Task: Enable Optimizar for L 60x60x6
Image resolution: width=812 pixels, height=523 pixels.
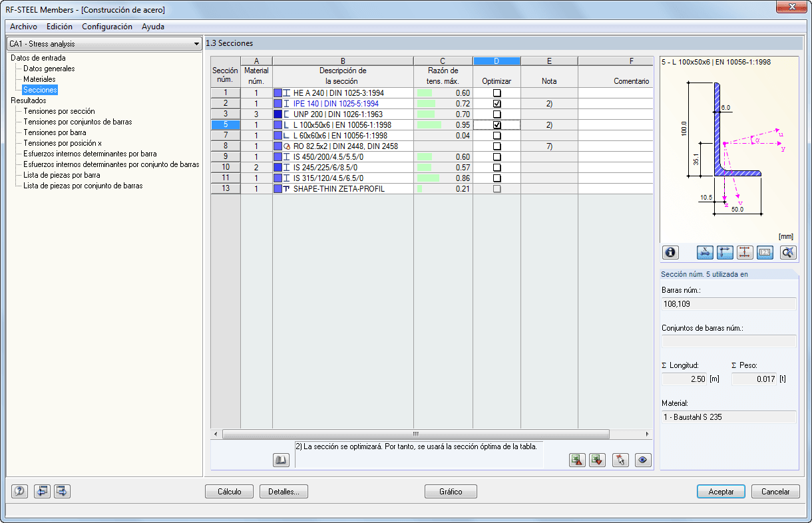Action: (497, 136)
